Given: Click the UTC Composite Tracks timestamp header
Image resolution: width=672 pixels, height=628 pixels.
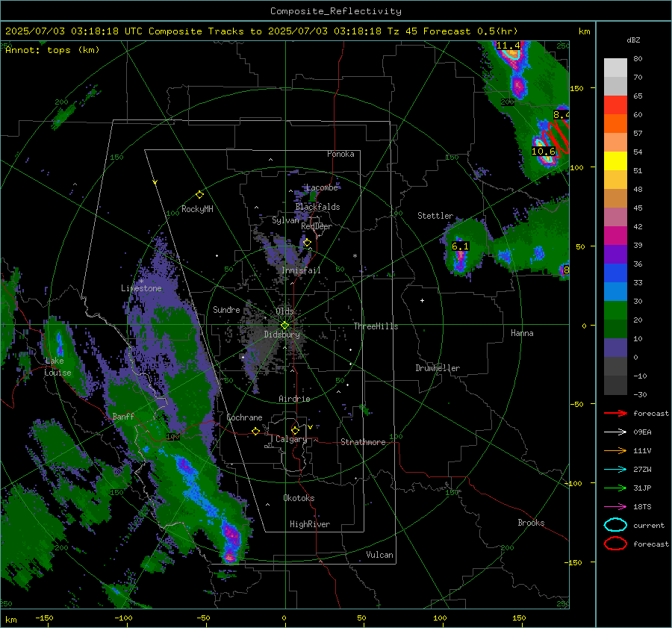Looking at the screenshot, I should pos(261,31).
